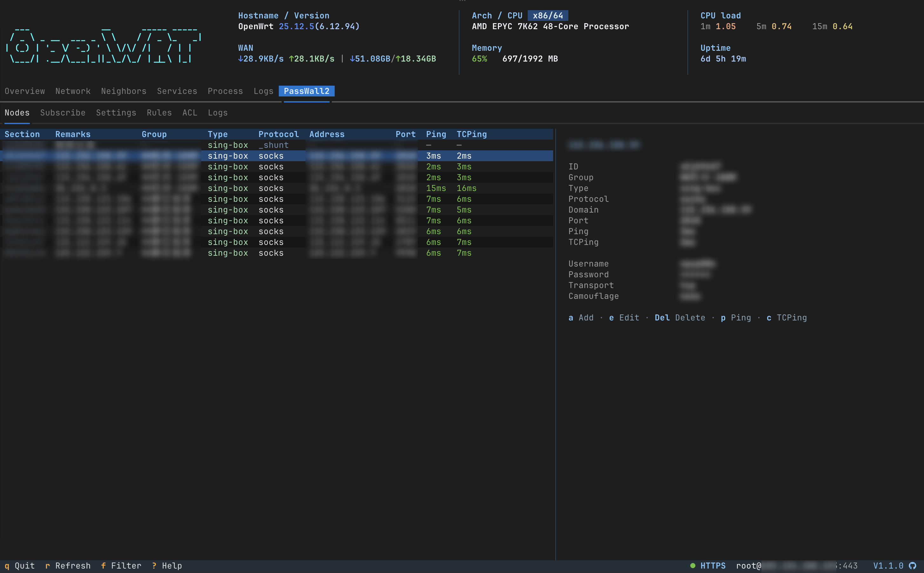924x573 pixels.
Task: Click the Type column header
Action: click(x=218, y=135)
